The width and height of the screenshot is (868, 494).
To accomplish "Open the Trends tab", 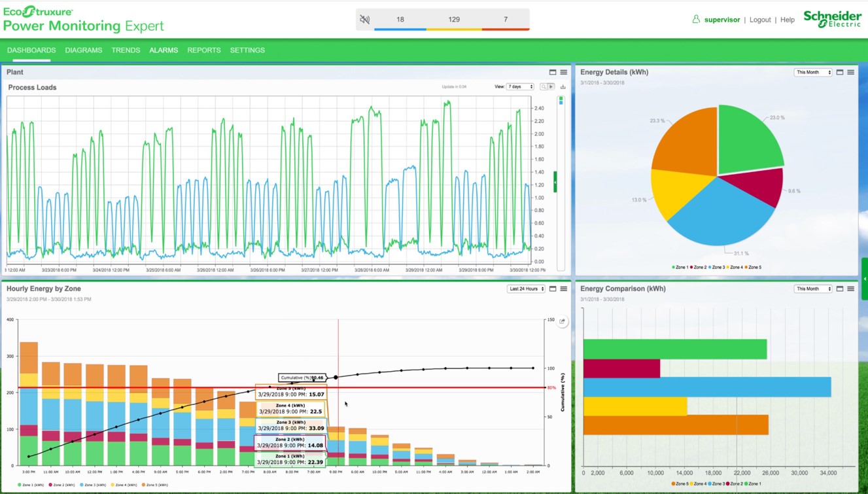I will tap(126, 50).
